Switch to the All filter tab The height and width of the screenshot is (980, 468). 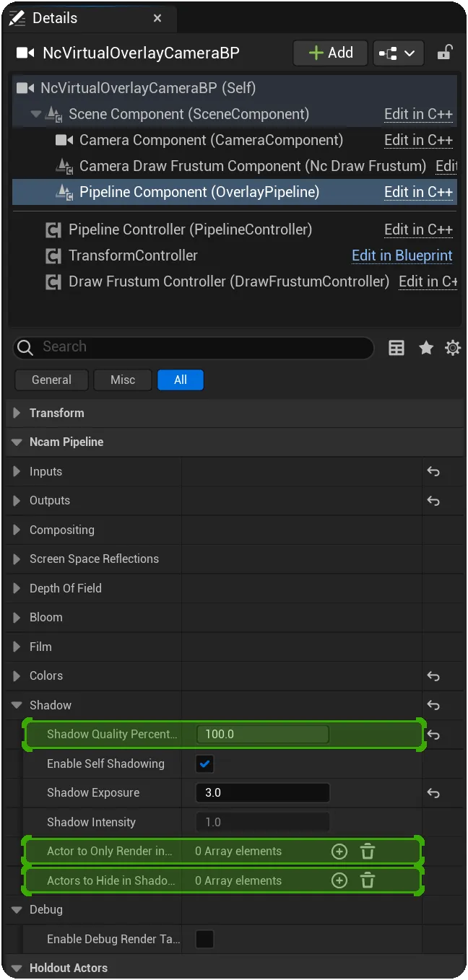[x=181, y=380]
